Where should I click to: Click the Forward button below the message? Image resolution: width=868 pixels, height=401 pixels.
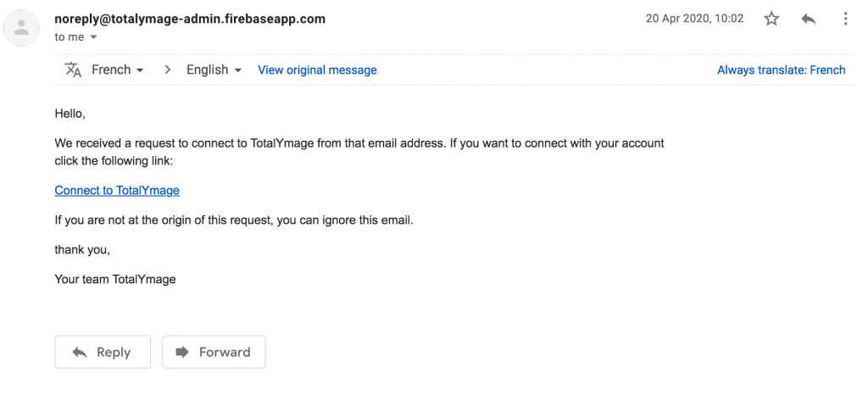point(214,352)
